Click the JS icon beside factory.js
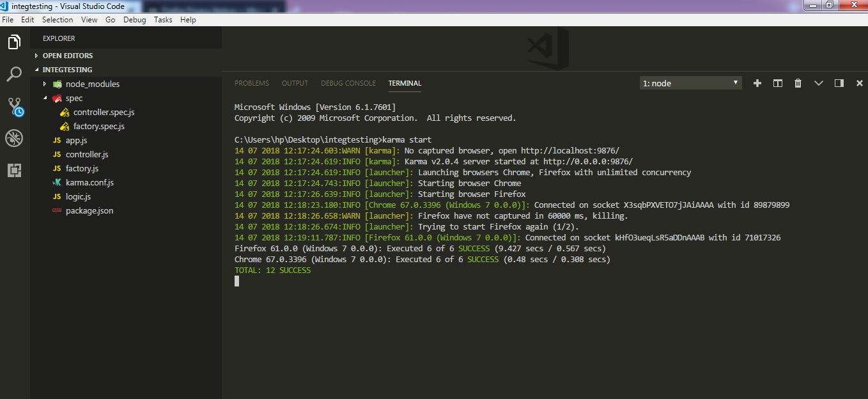This screenshot has height=399, width=868. 57,168
